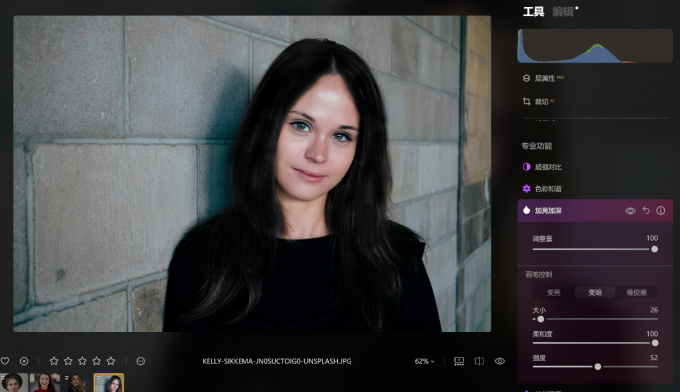Click the layers stack icon next to 层属性
Image resolution: width=680 pixels, height=392 pixels.
point(526,78)
